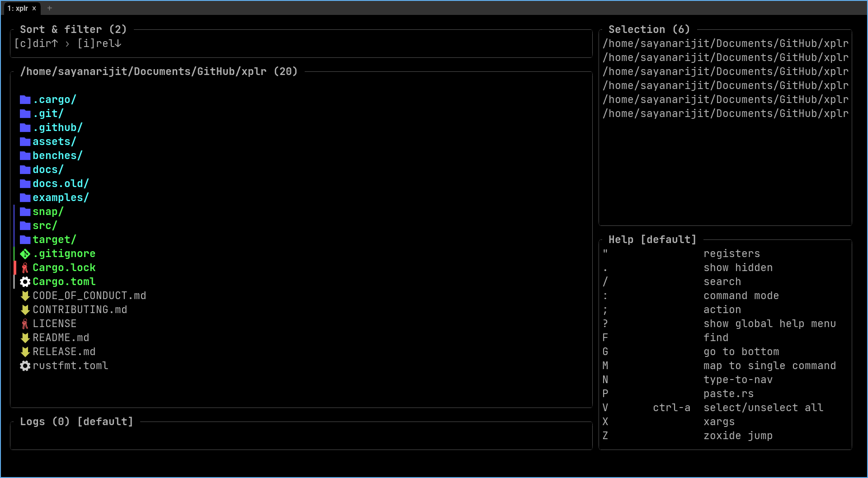
Task: Click the current directory path title
Action: 159,71
